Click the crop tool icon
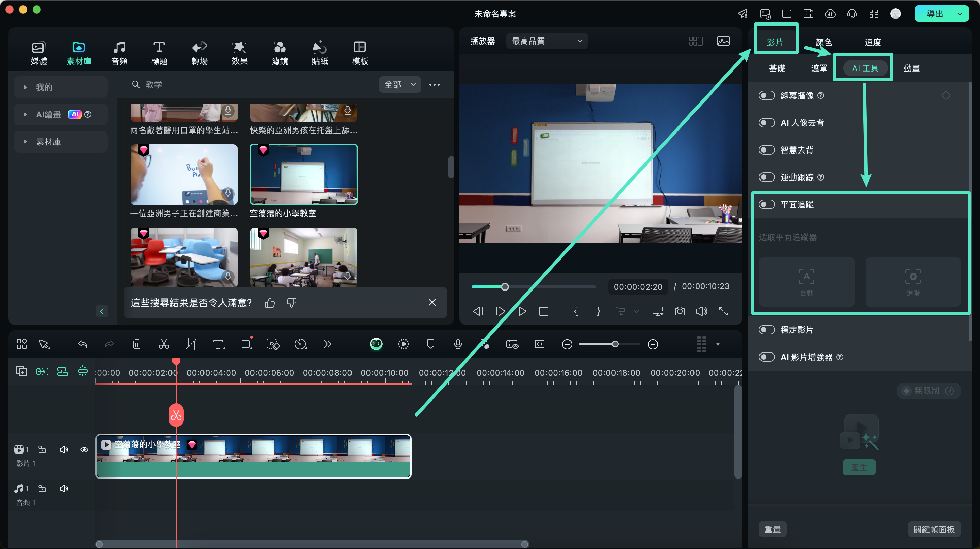 click(191, 345)
